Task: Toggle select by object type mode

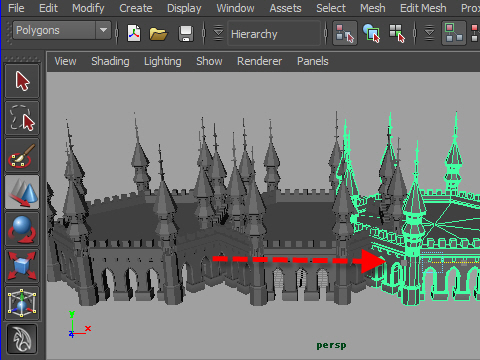Action: [x=371, y=33]
